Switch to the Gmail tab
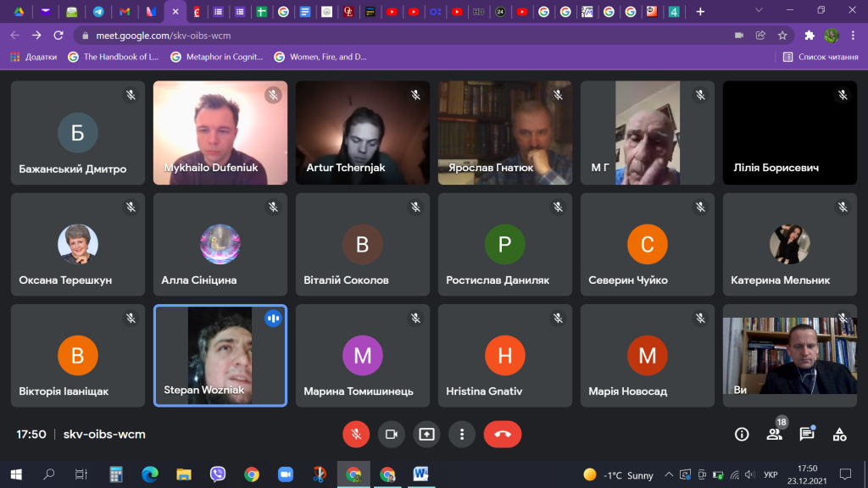Image resolution: width=868 pixels, height=488 pixels. pos(125,12)
